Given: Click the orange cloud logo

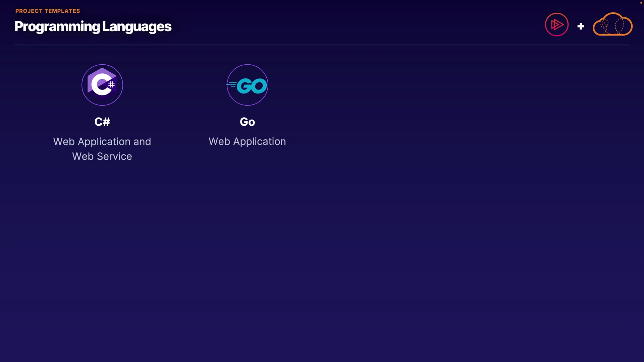Looking at the screenshot, I should click(612, 24).
